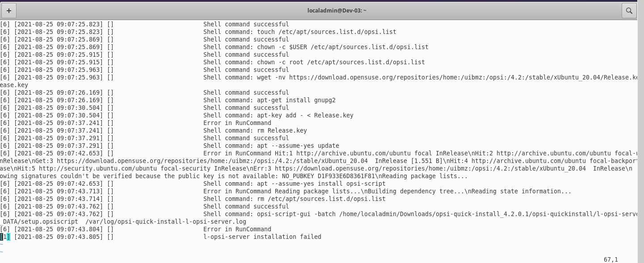Open the download.opensuse.org URL in wget line
644x263 pixels.
coord(463,77)
